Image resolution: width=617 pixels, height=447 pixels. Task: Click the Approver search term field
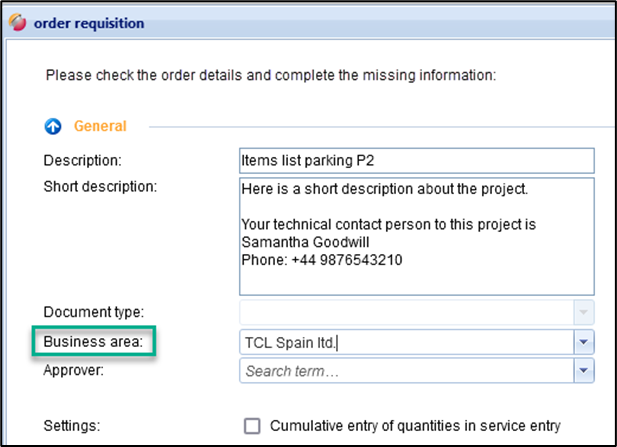405,371
